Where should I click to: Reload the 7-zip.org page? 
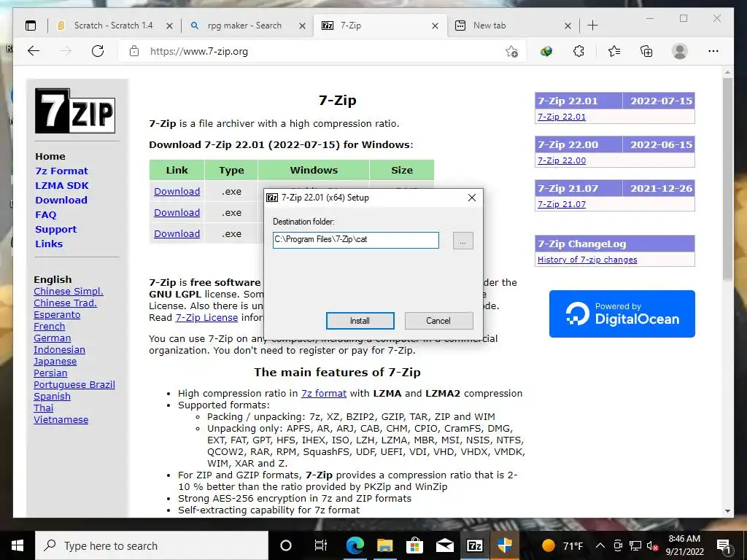point(98,51)
